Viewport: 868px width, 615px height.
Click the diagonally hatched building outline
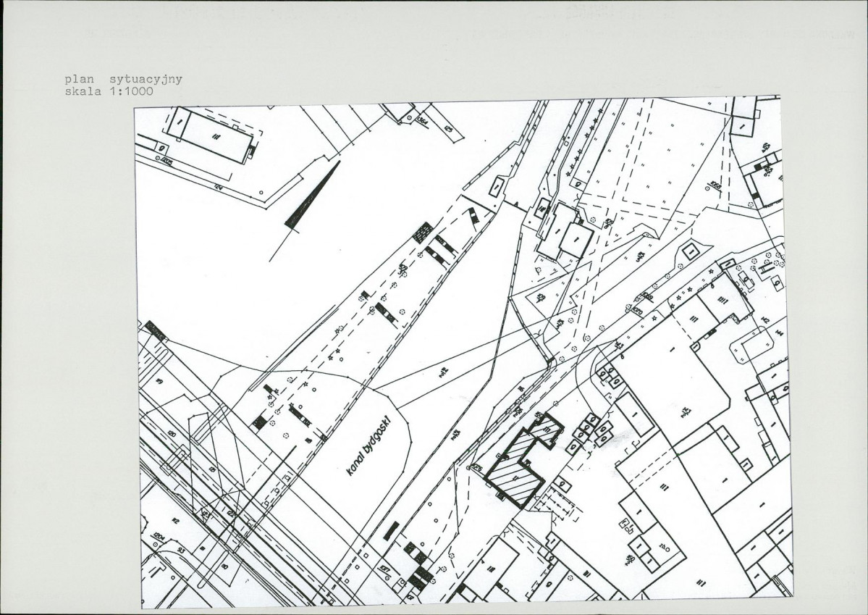point(515,469)
